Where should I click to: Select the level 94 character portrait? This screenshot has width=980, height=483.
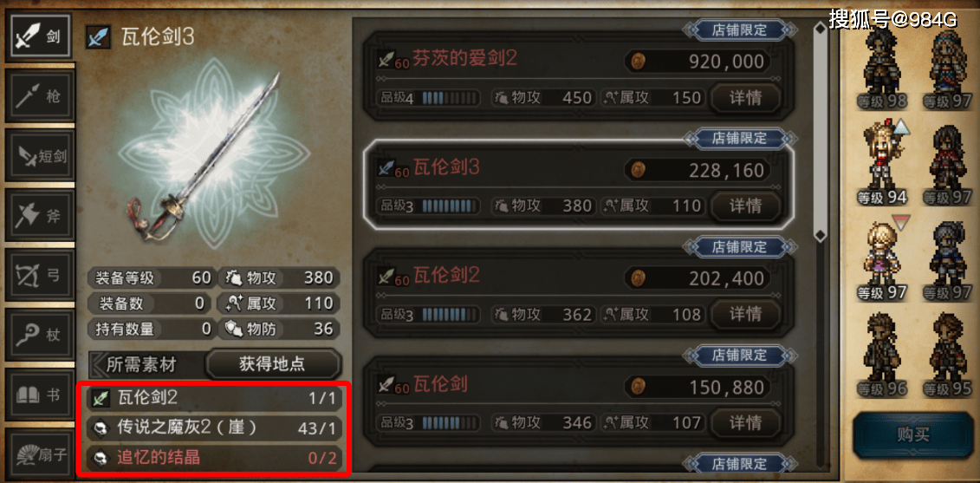[882, 163]
